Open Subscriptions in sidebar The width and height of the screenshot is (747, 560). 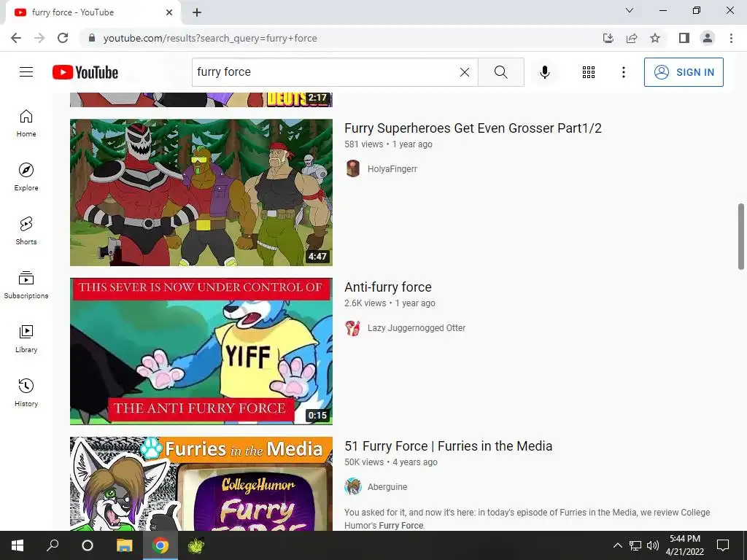click(x=26, y=285)
